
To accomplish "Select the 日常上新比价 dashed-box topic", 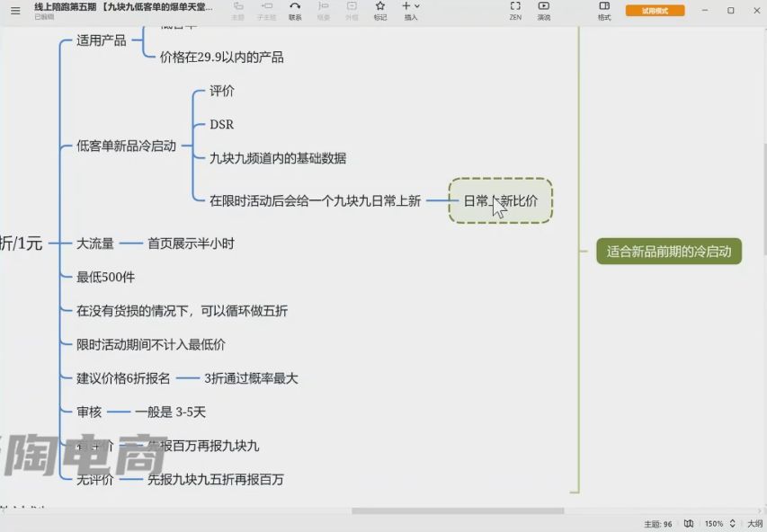I will click(x=501, y=200).
